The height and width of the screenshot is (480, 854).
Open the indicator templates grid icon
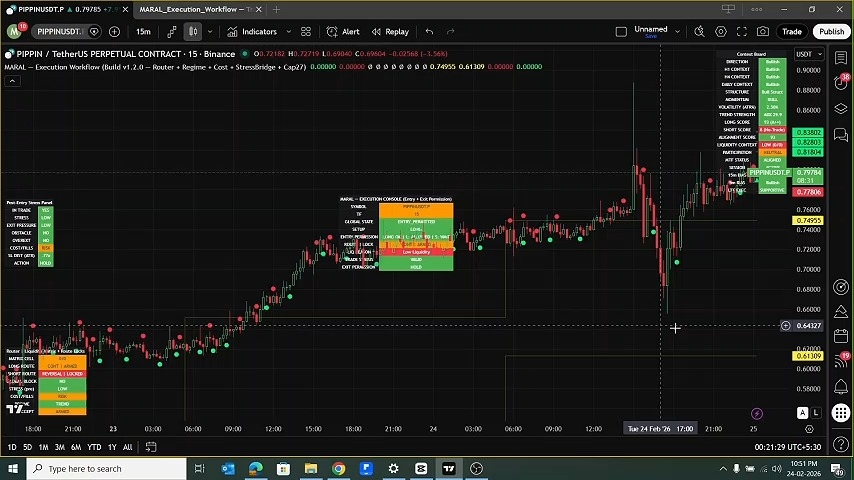pyautogui.click(x=306, y=32)
